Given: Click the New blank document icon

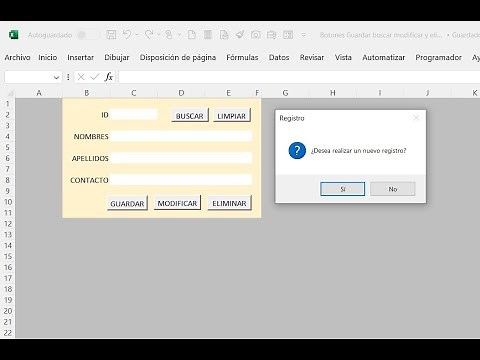Looking at the screenshot, I should (x=192, y=35).
